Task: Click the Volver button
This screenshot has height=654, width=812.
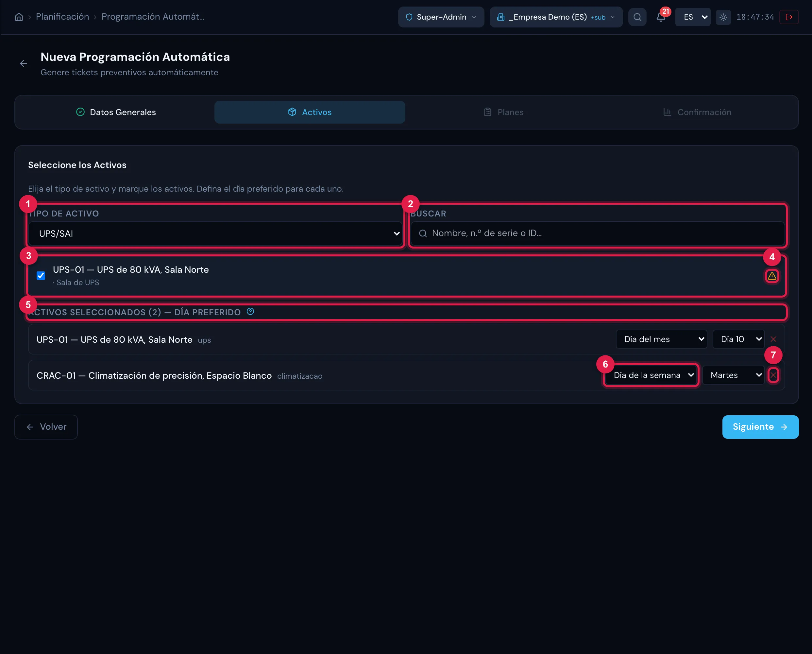Action: pos(46,427)
